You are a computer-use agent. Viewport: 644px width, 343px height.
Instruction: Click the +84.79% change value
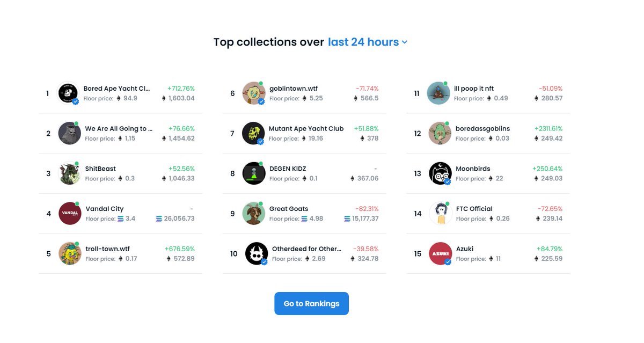[550, 249]
